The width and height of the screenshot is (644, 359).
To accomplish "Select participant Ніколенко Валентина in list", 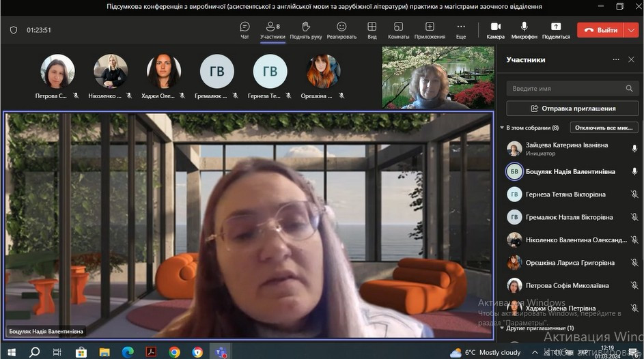I will (572, 240).
